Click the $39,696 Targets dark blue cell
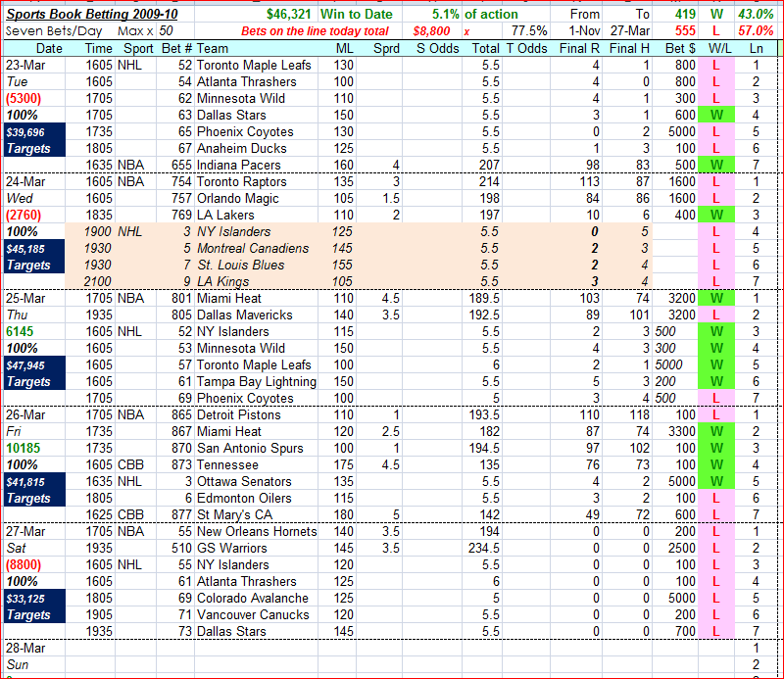 pos(34,140)
